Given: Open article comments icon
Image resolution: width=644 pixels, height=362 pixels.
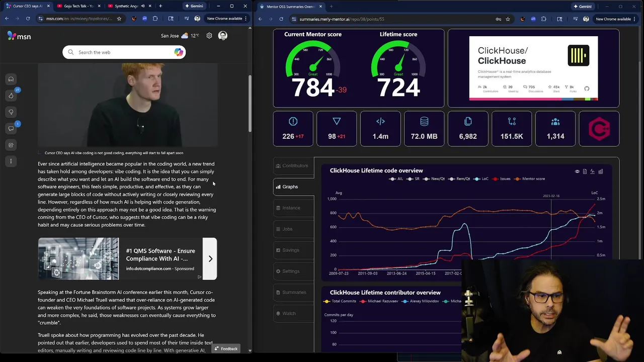Looking at the screenshot, I should point(11,129).
